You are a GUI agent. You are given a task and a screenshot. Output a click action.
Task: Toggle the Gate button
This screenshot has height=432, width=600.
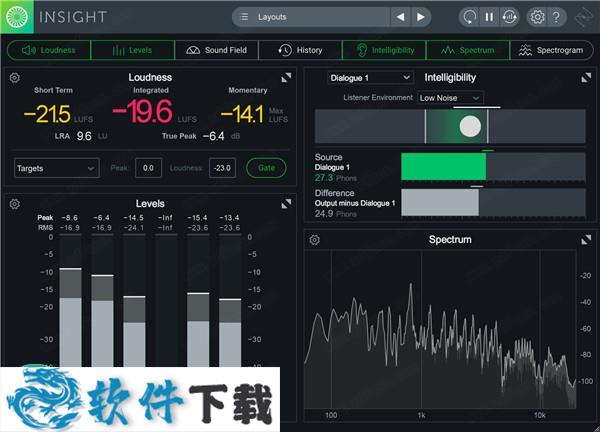click(x=266, y=168)
